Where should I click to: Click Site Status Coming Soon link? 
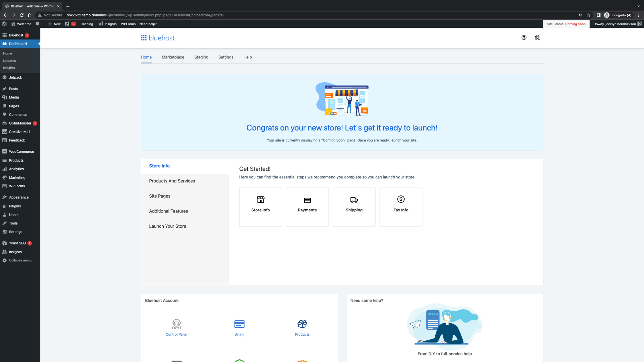coord(566,24)
